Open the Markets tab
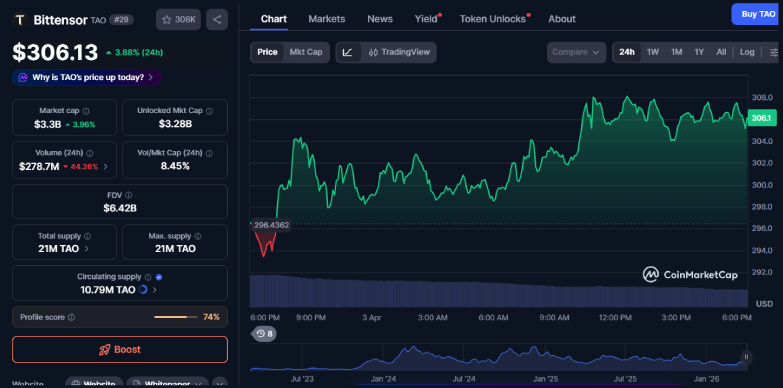 coord(327,19)
